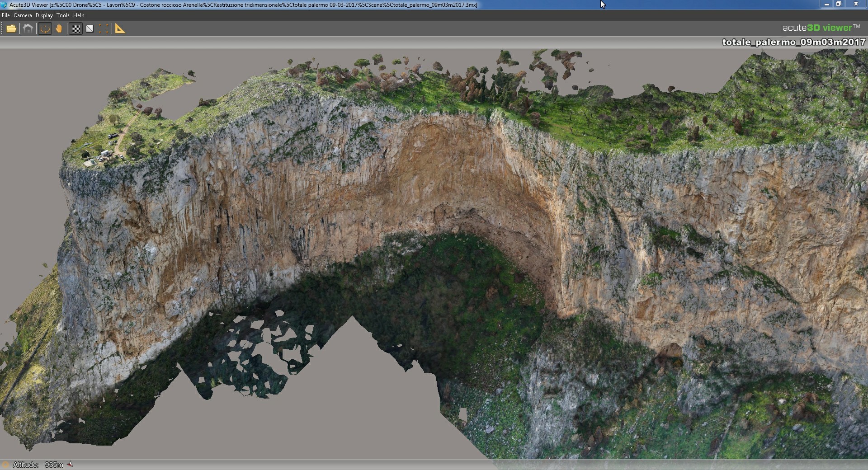Select the Rotate navigation tool

[x=45, y=29]
